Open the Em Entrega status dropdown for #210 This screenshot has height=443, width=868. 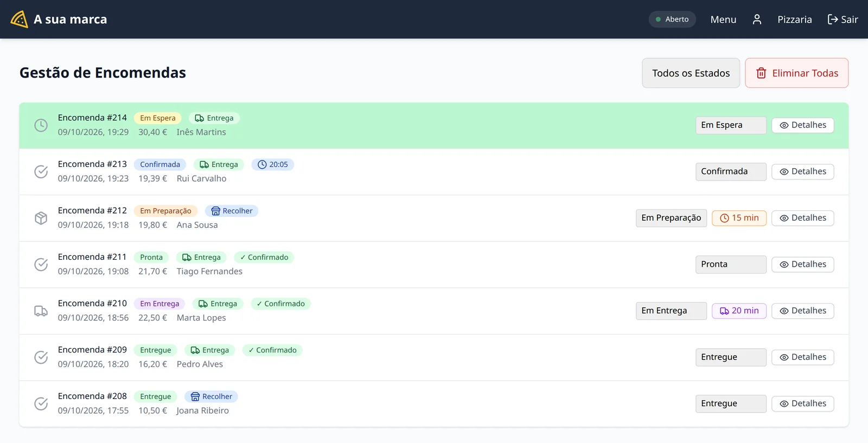pyautogui.click(x=671, y=311)
